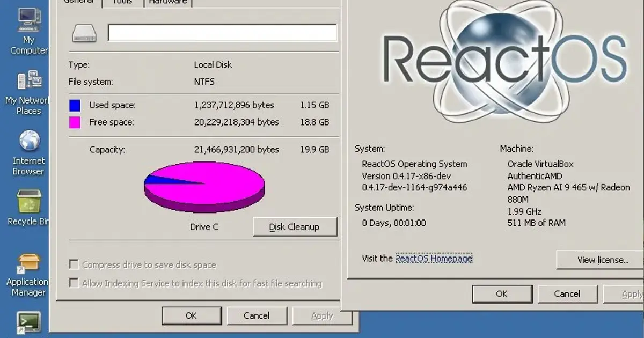644x338 pixels.
Task: Select the 1.99 GHz text
Action: [524, 211]
